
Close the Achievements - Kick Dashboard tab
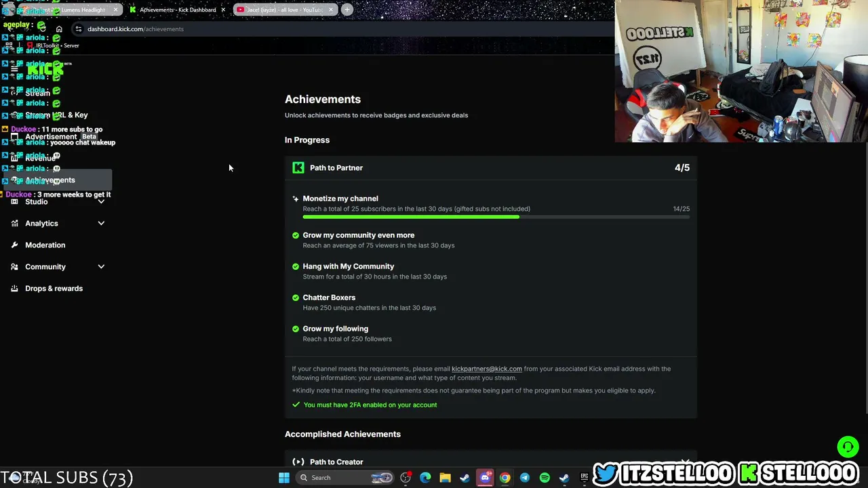click(x=223, y=9)
